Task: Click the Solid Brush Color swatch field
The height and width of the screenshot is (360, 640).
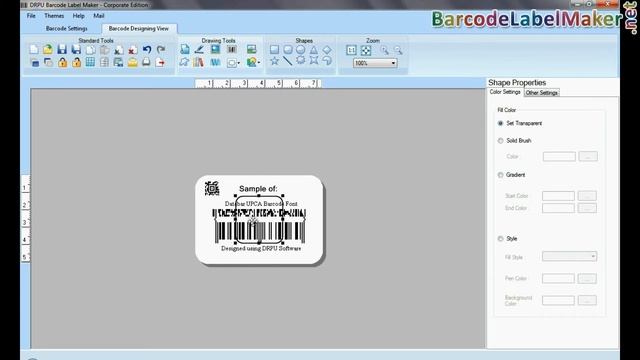Action: pos(559,156)
